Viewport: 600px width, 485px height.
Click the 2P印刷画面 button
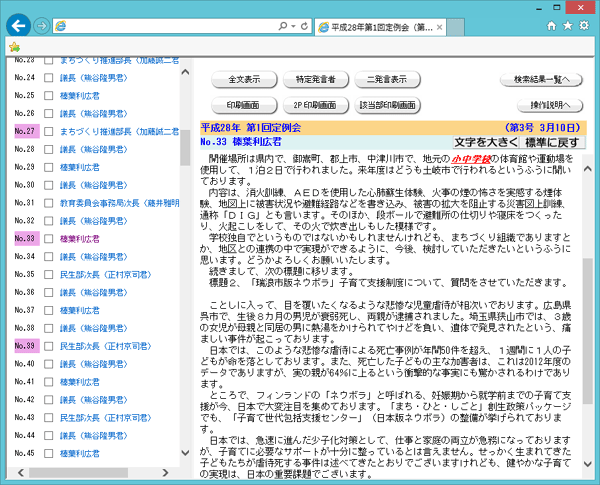point(316,105)
